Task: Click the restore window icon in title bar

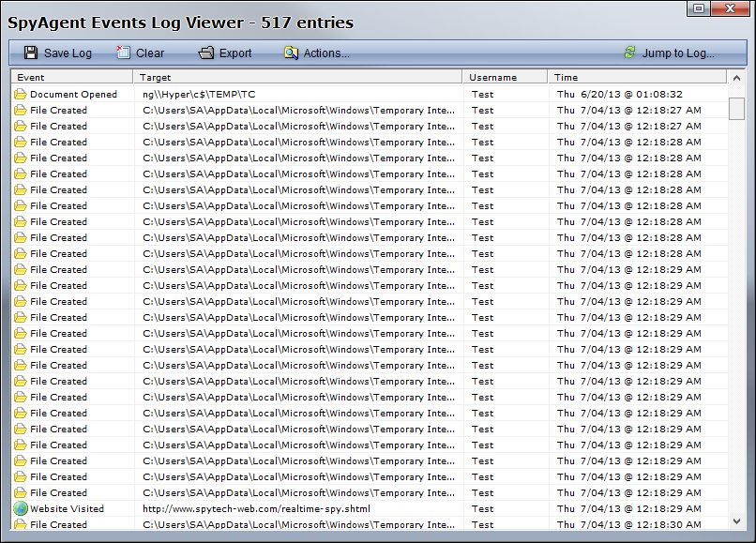Action: click(x=699, y=8)
